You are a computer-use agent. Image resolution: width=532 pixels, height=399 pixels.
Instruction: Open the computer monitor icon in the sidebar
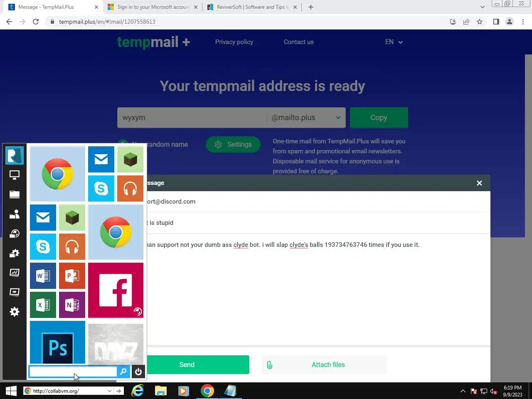15,175
